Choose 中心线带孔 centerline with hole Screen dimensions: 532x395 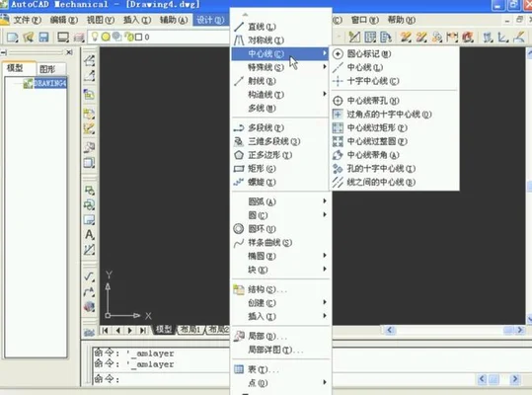[x=394, y=101]
